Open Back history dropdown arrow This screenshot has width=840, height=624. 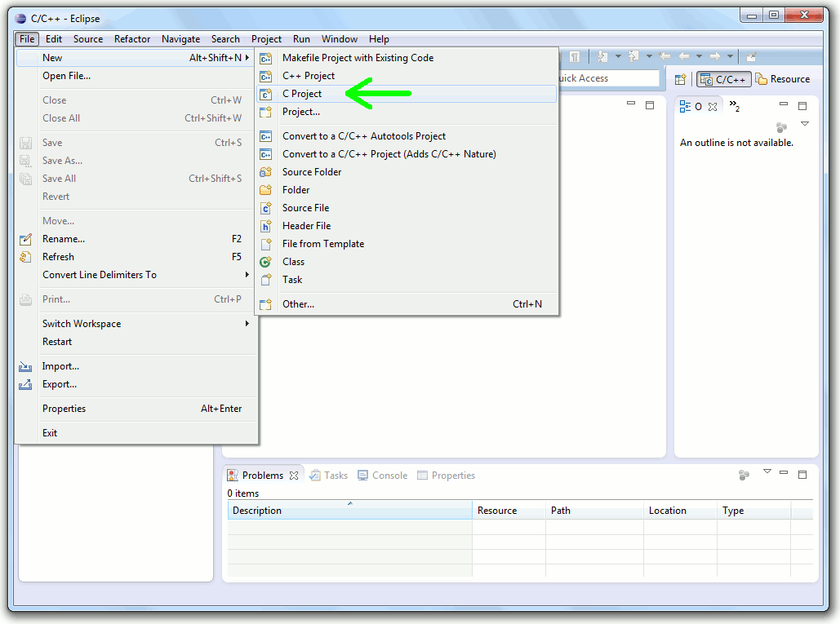[699, 56]
